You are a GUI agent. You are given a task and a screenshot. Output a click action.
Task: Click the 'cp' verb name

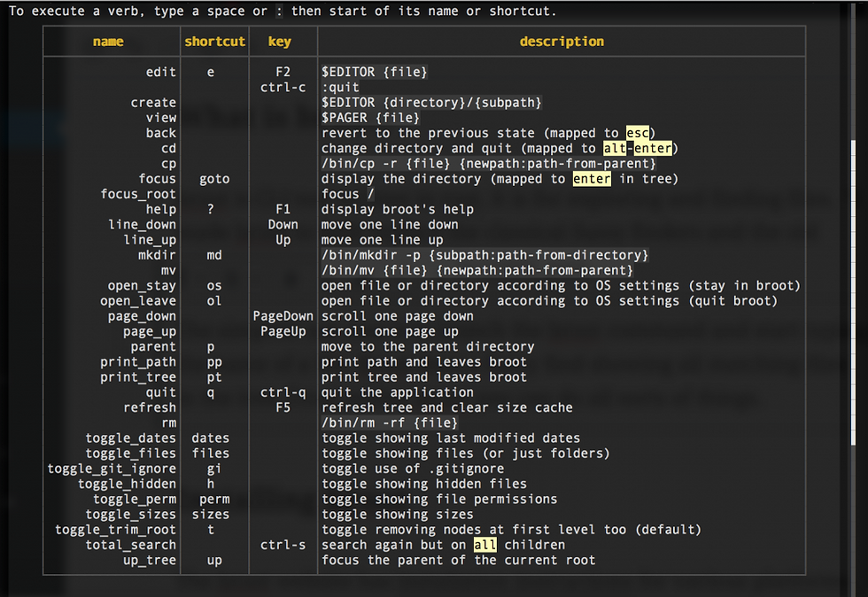point(169,164)
